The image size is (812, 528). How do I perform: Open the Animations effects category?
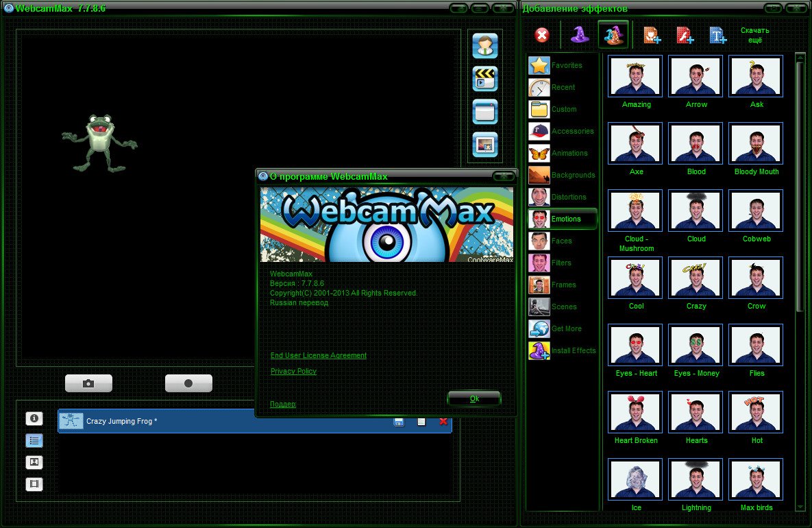tap(563, 153)
